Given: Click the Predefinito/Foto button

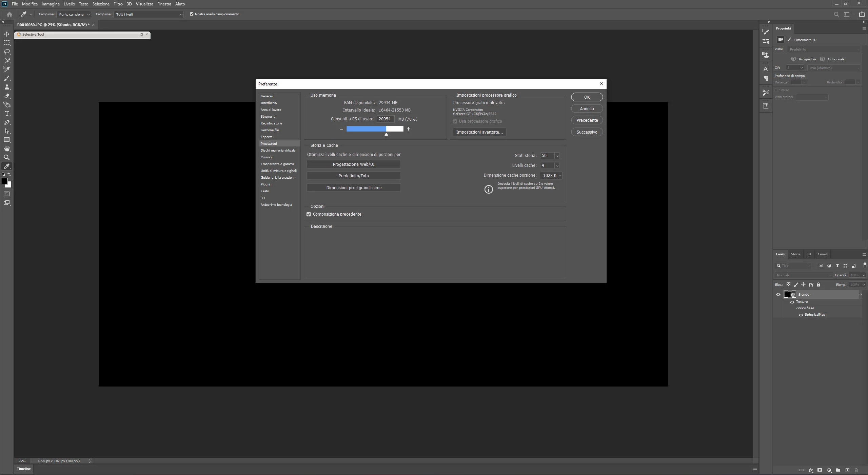Looking at the screenshot, I should (x=353, y=176).
